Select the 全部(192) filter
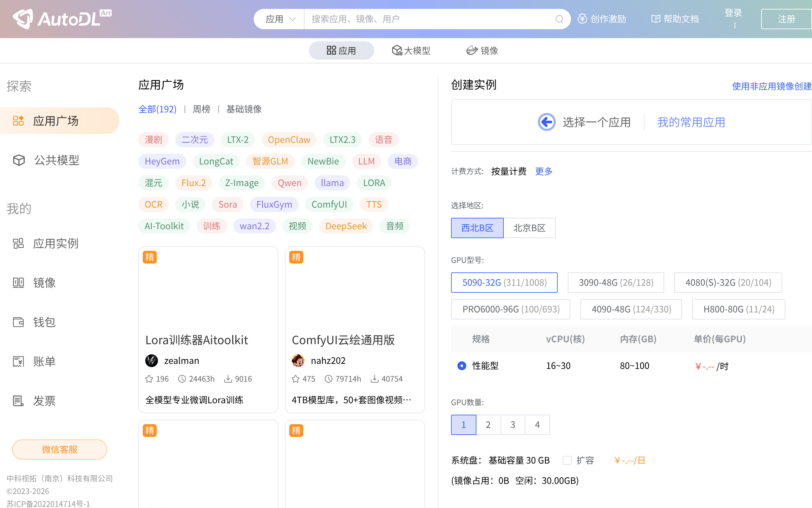Image resolution: width=812 pixels, height=508 pixels. pyautogui.click(x=157, y=109)
